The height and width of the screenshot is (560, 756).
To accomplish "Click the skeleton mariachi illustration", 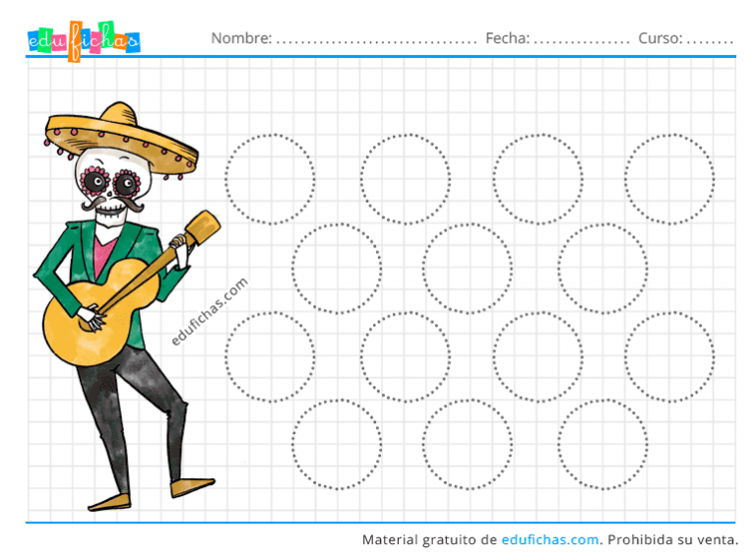I will pyautogui.click(x=126, y=306).
